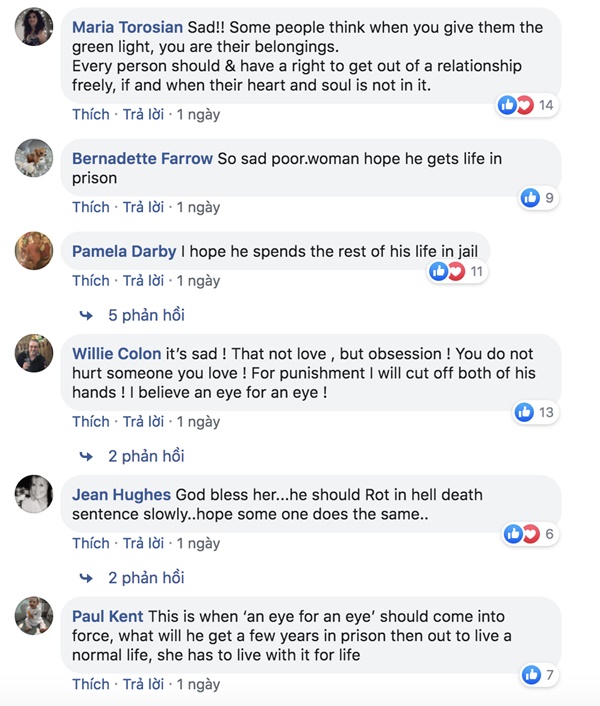This screenshot has height=706, width=600.
Task: Click Thích under Bernadette Farrow's comment
Action: click(x=91, y=207)
